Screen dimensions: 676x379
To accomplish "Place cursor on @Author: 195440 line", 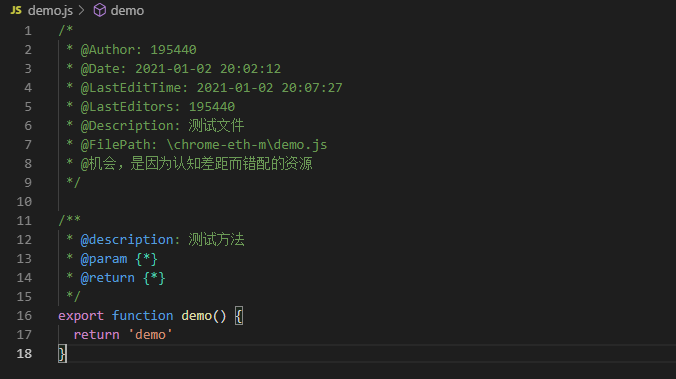I will (x=138, y=50).
